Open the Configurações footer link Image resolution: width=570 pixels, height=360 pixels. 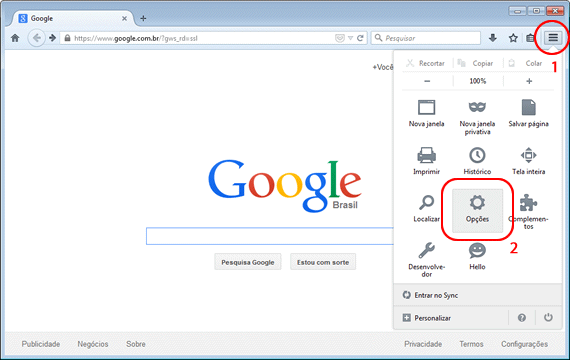[524, 344]
